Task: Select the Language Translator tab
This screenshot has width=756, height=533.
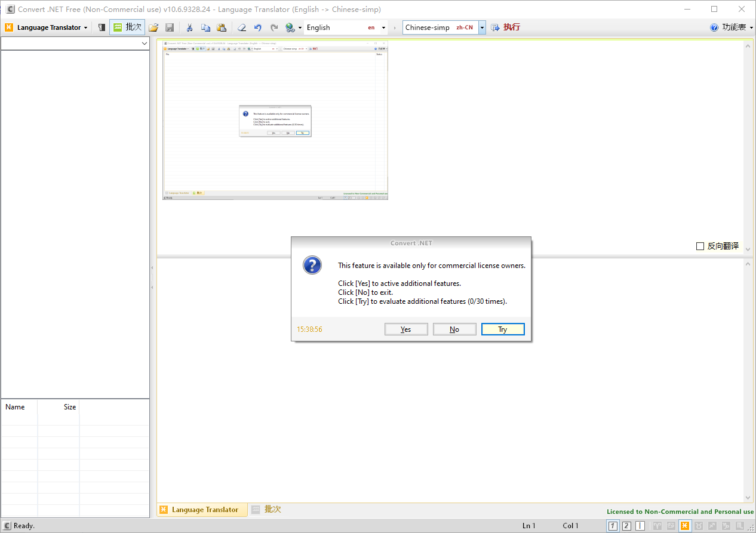Action: tap(201, 509)
